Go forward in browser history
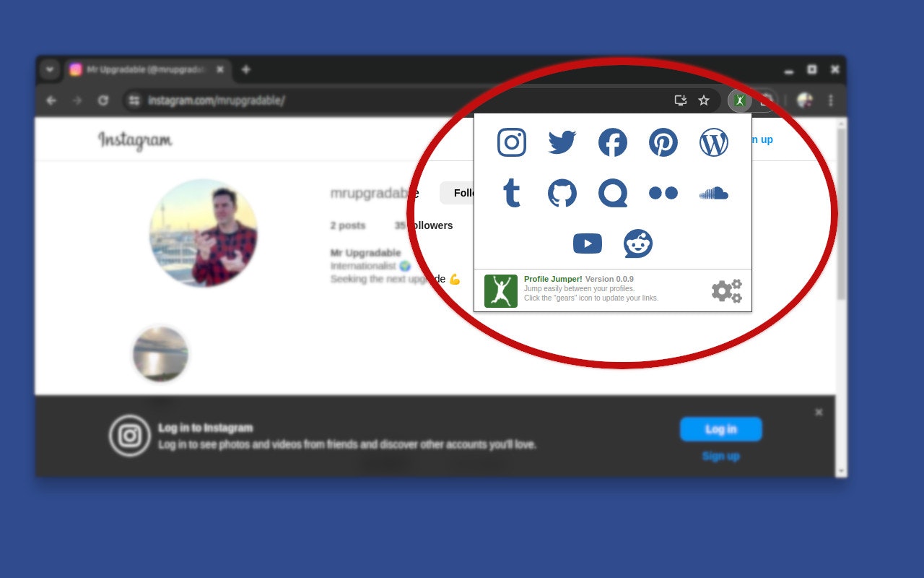This screenshot has width=924, height=578. [x=77, y=100]
